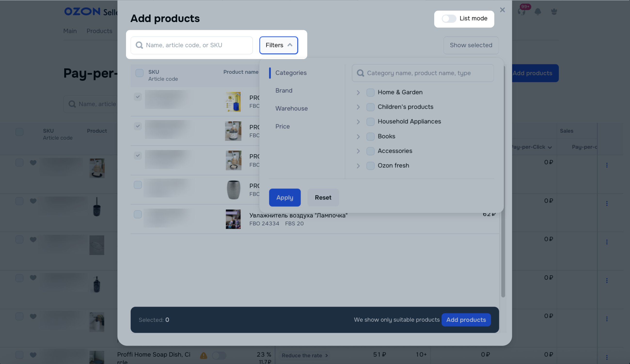
Task: Check the Ozon fresh category checkbox
Action: (x=370, y=166)
